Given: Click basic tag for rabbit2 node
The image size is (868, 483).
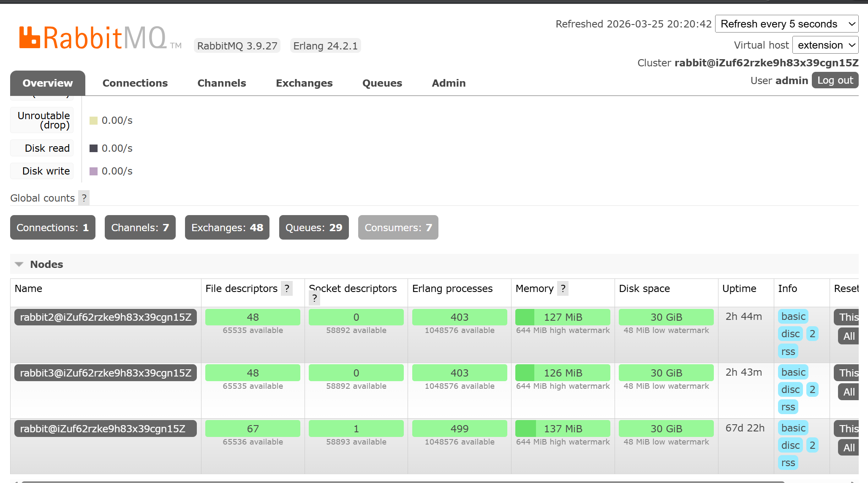Looking at the screenshot, I should pyautogui.click(x=793, y=317).
